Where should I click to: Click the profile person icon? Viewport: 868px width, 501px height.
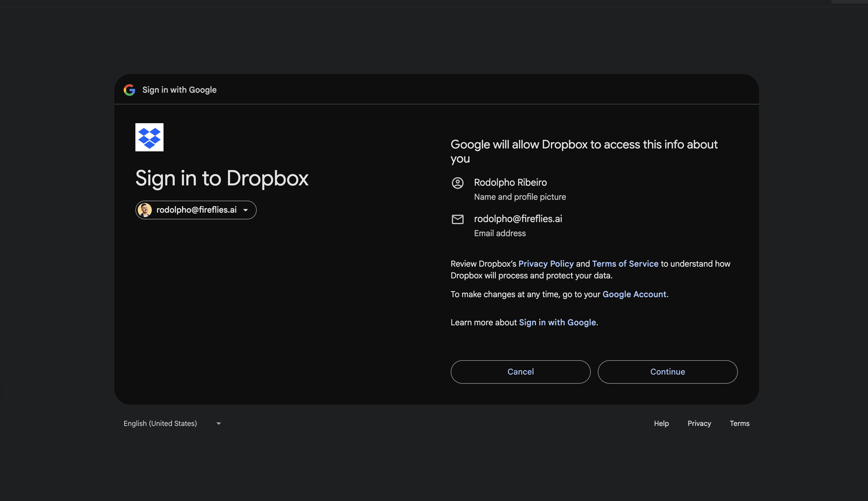coord(457,183)
